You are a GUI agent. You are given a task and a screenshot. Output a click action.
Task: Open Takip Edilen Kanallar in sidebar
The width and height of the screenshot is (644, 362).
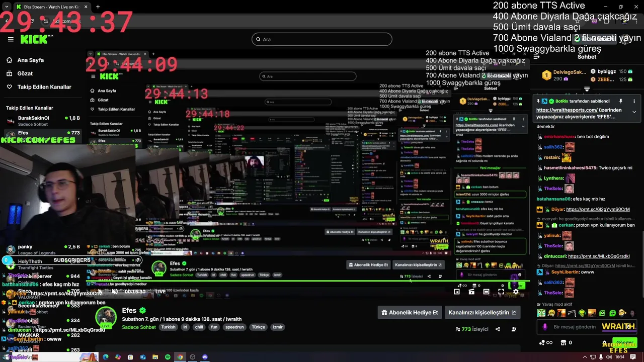tap(44, 87)
